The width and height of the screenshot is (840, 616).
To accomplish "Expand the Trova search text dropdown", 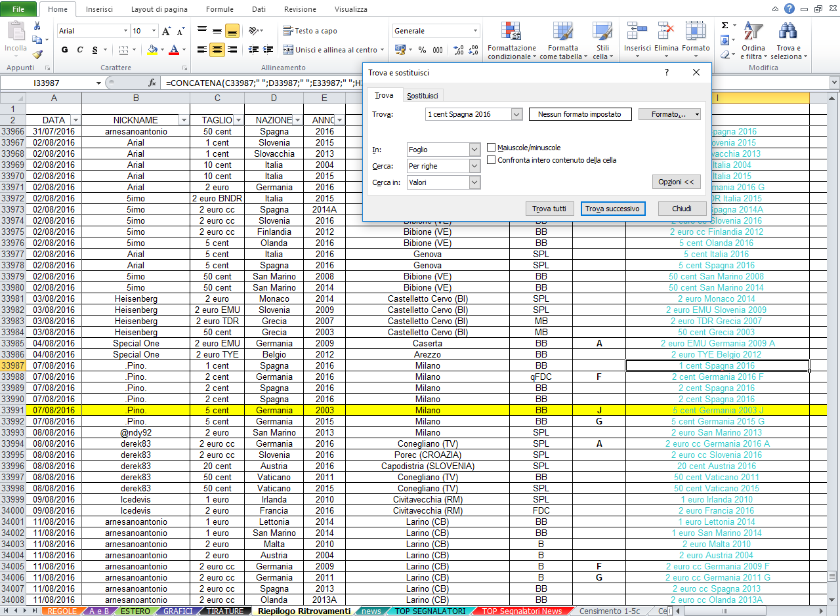I will [x=516, y=114].
